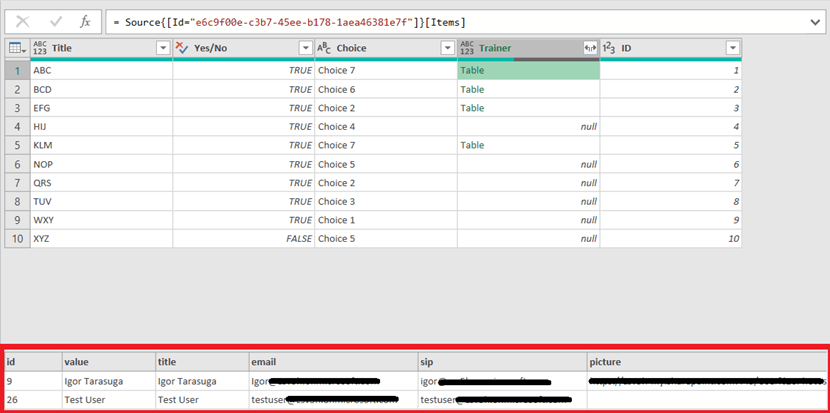This screenshot has height=413, width=830.
Task: Cancel formula edit with X icon
Action: click(x=23, y=22)
